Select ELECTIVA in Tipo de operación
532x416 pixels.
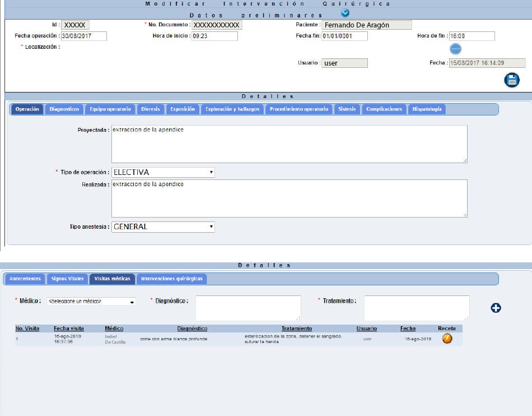(x=164, y=172)
